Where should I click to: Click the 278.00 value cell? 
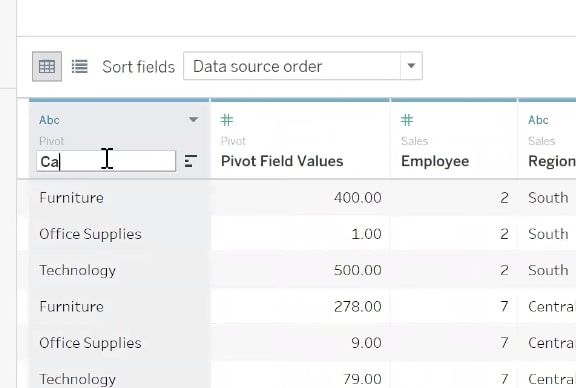pos(357,306)
